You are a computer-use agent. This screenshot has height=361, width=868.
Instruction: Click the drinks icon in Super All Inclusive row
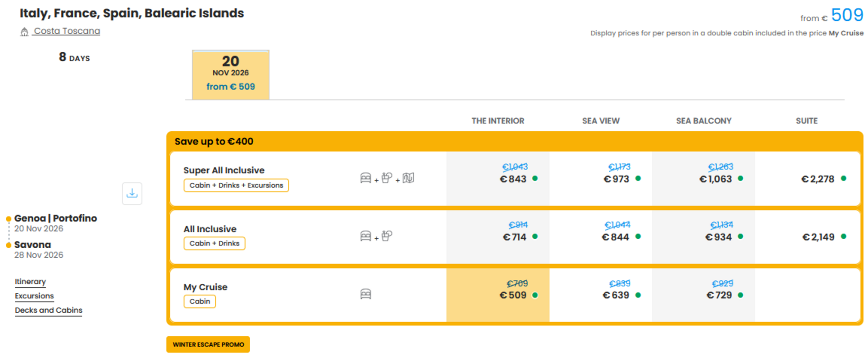387,178
